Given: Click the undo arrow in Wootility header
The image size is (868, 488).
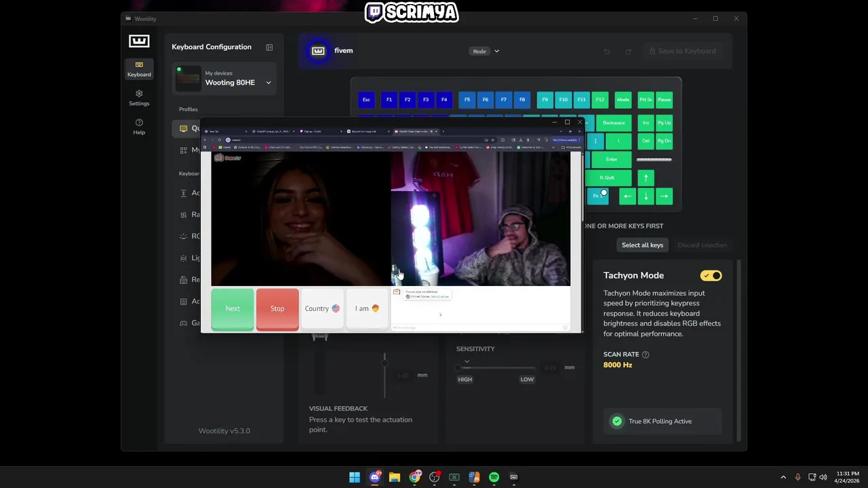Looking at the screenshot, I should [607, 52].
